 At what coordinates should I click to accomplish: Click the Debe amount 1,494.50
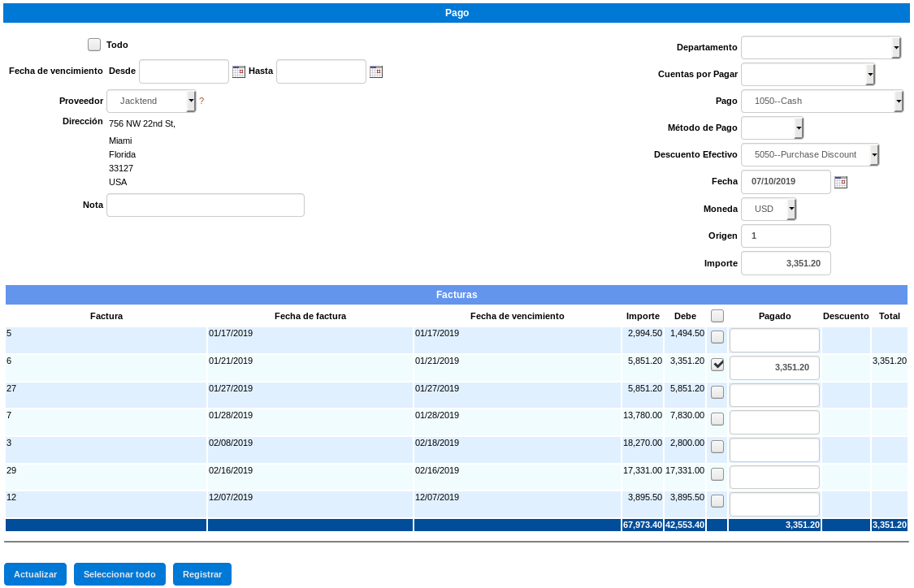(x=687, y=333)
